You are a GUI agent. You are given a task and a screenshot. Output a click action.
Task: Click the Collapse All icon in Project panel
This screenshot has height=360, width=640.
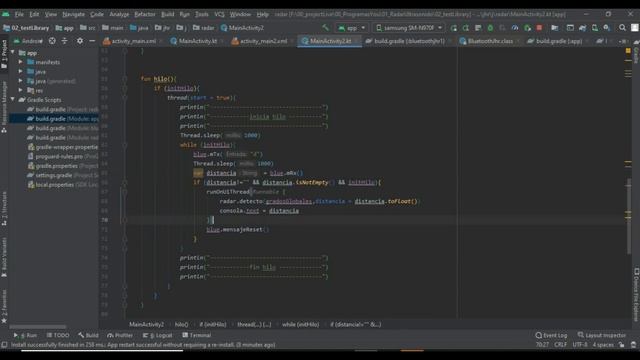[64, 41]
